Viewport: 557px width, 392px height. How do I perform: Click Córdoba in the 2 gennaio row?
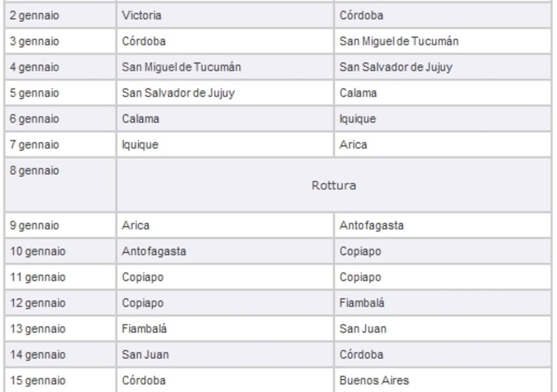[360, 16]
